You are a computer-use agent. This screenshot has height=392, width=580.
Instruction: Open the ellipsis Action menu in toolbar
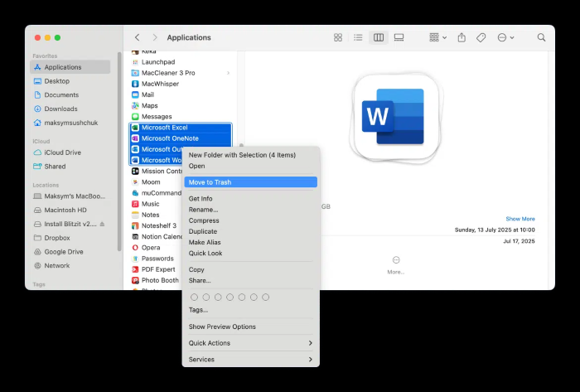[505, 37]
